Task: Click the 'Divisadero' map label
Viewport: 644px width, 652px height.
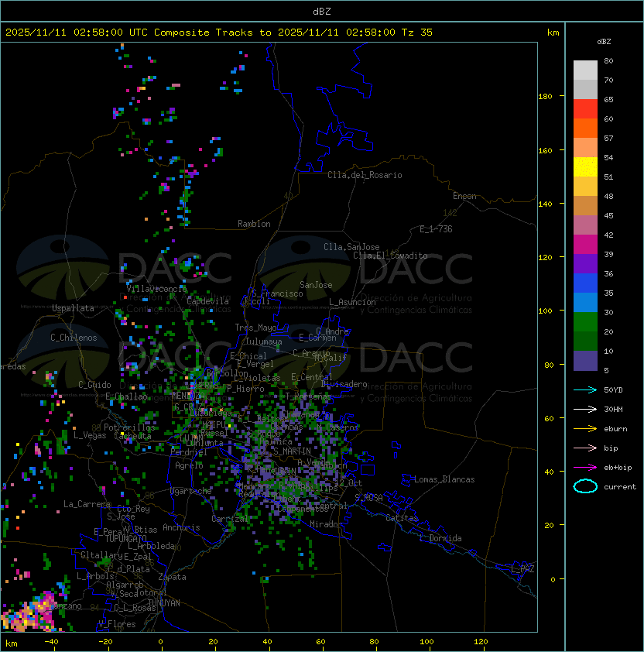Action: pyautogui.click(x=344, y=384)
